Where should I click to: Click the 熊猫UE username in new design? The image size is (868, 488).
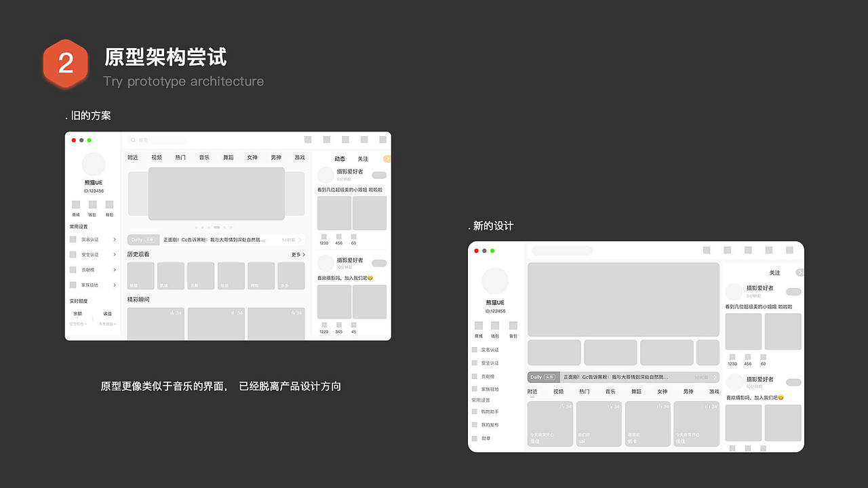tap(495, 302)
